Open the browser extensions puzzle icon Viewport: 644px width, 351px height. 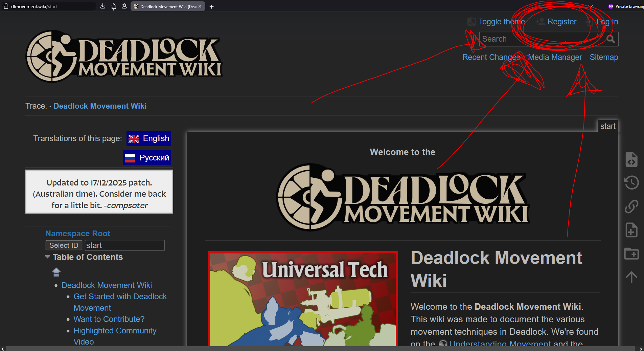[114, 6]
